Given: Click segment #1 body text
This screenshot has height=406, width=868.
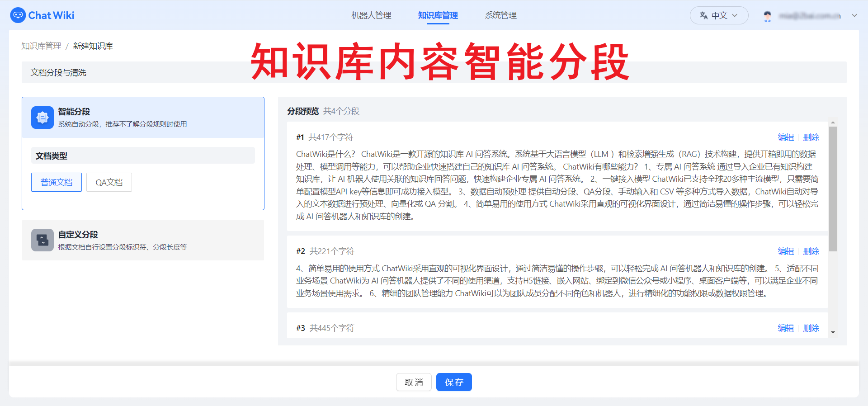Looking at the screenshot, I should pyautogui.click(x=557, y=185).
